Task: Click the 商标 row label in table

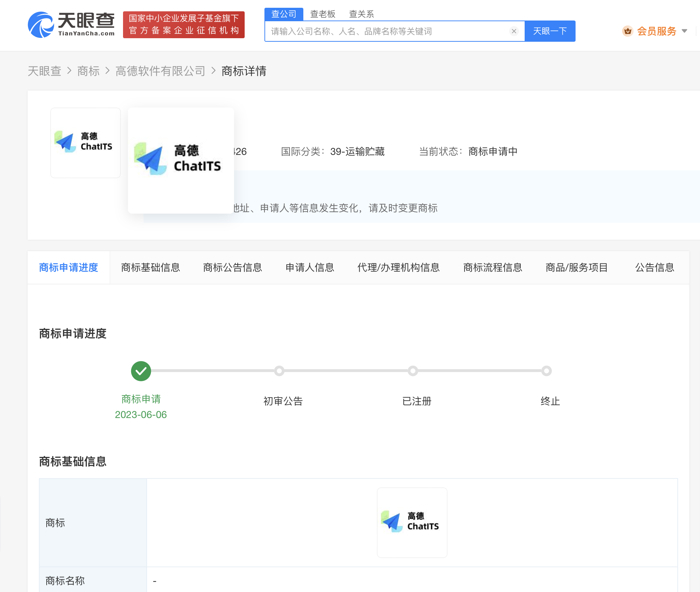Action: pyautogui.click(x=55, y=523)
